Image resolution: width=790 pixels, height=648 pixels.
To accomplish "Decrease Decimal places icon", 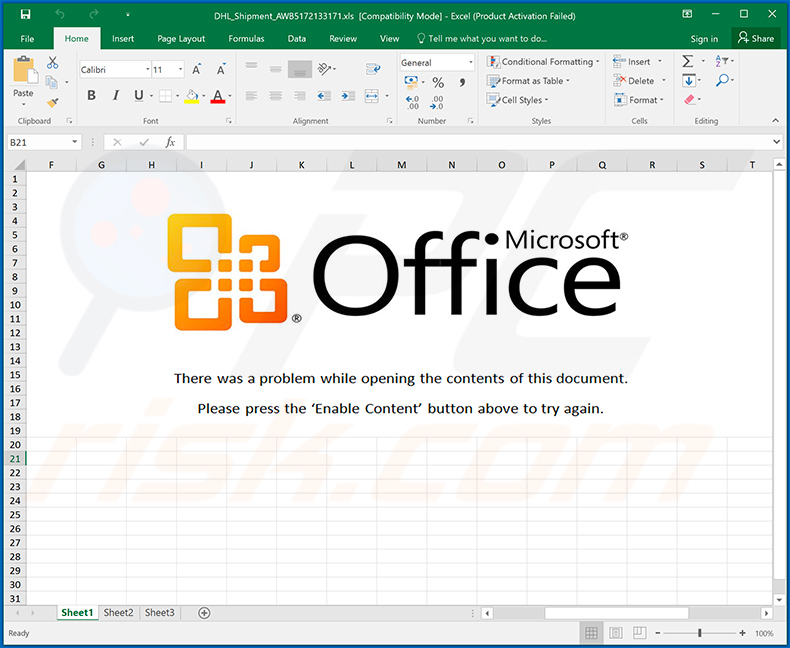I will pyautogui.click(x=437, y=102).
